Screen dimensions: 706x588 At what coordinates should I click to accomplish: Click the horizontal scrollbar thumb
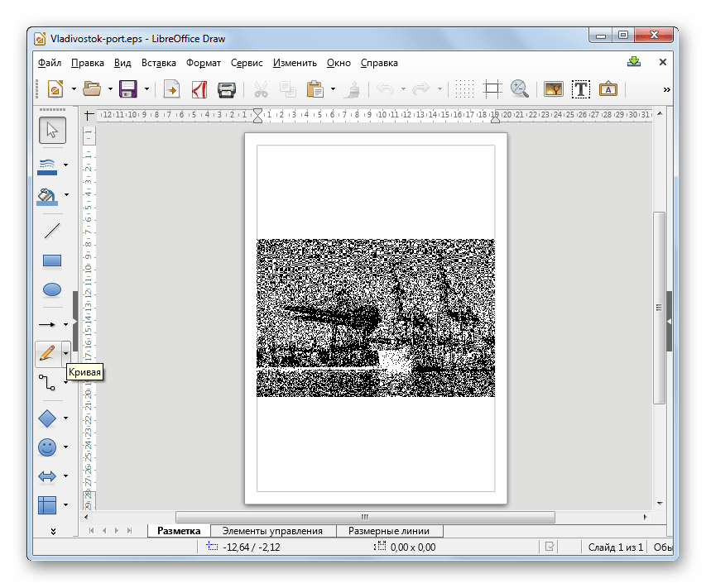click(x=364, y=517)
